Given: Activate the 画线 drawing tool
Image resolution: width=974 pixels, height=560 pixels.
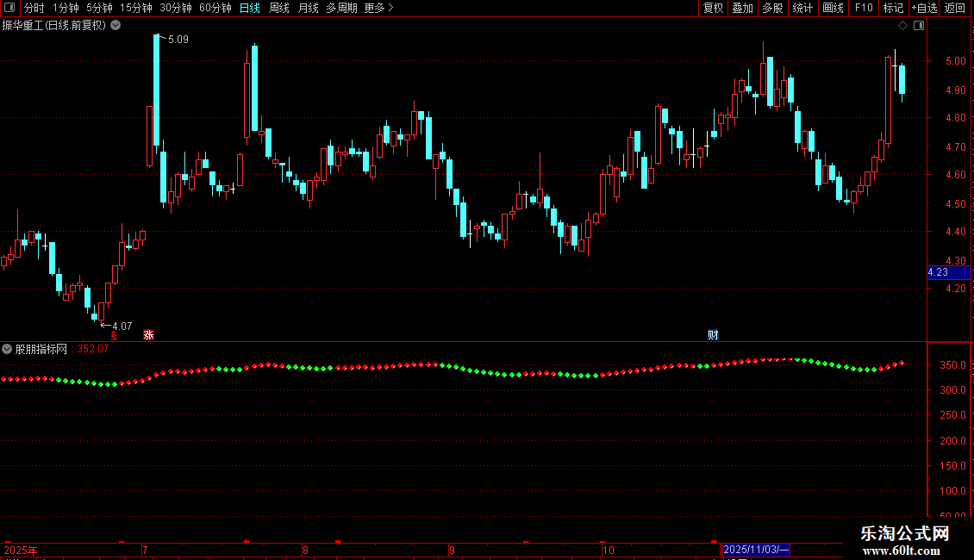Looking at the screenshot, I should click(x=833, y=8).
